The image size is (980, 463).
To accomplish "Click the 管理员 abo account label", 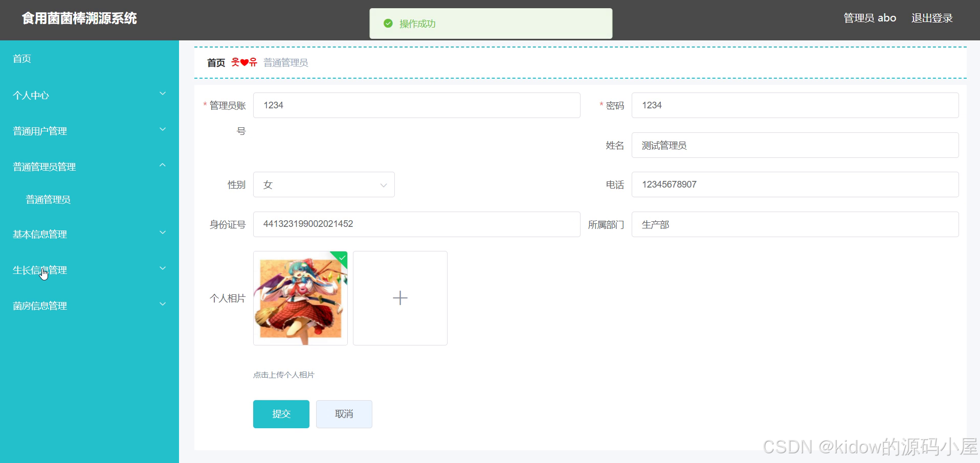I will point(870,18).
